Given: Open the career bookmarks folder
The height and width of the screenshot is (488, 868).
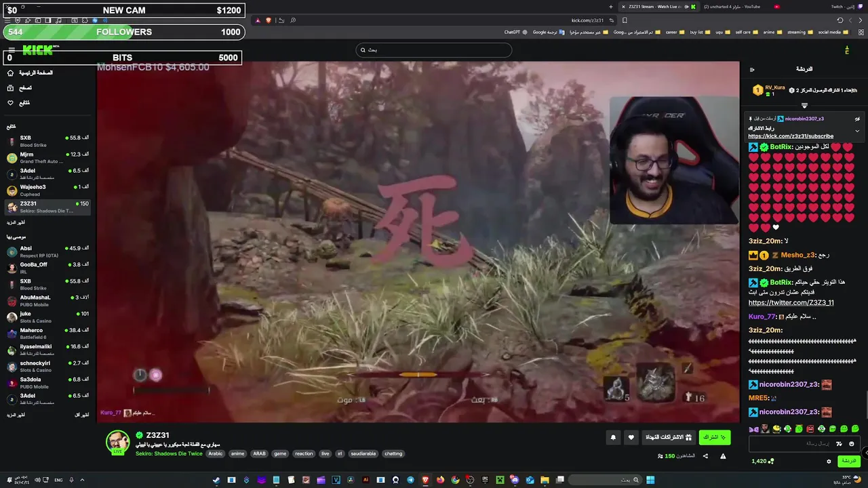Looking at the screenshot, I should pos(675,32).
